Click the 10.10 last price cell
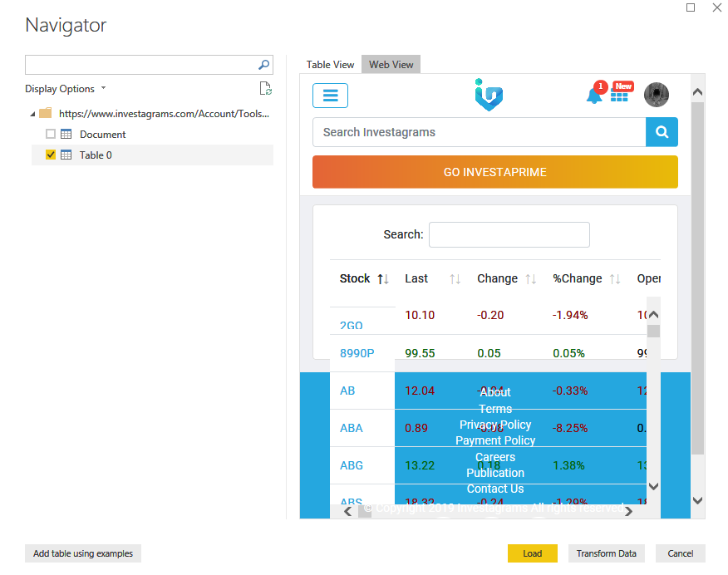Viewport: 728px width, 575px height. pos(420,315)
